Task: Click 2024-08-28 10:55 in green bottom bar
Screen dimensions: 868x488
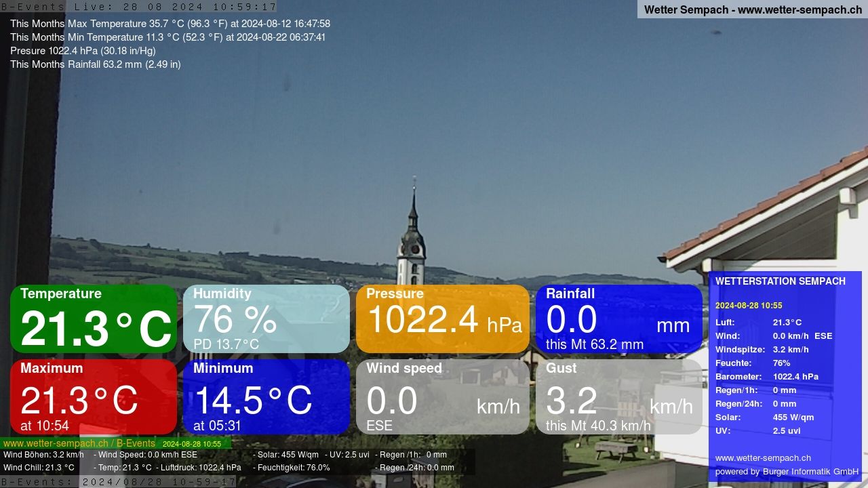Action: click(192, 444)
